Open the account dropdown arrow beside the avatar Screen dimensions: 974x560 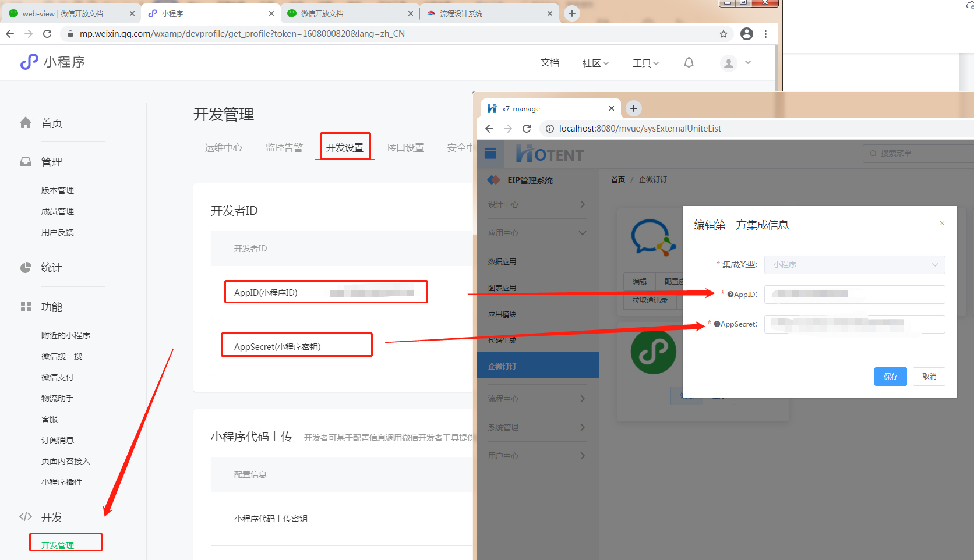748,62
